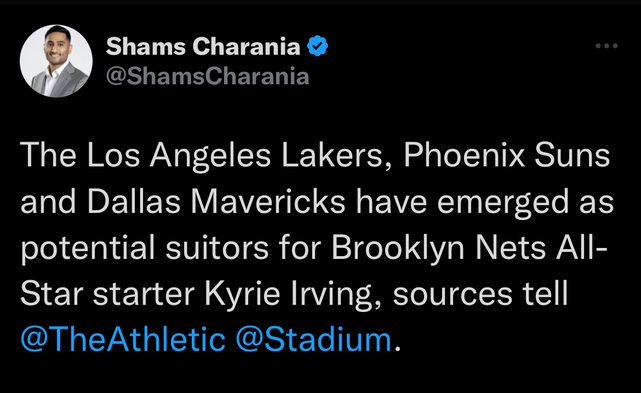The height and width of the screenshot is (393, 641).
Task: Click the name "Kyrie Irving" in tweet
Action: [294, 294]
